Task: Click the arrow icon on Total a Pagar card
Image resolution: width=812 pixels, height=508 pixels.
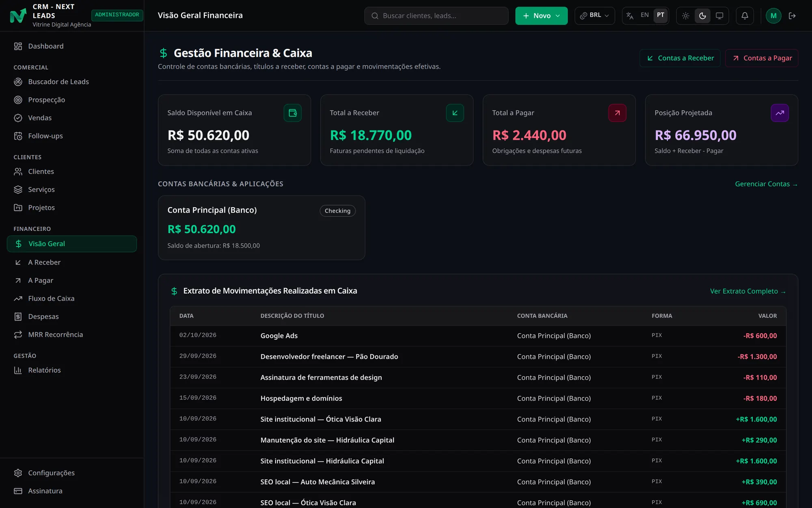Action: tap(617, 113)
